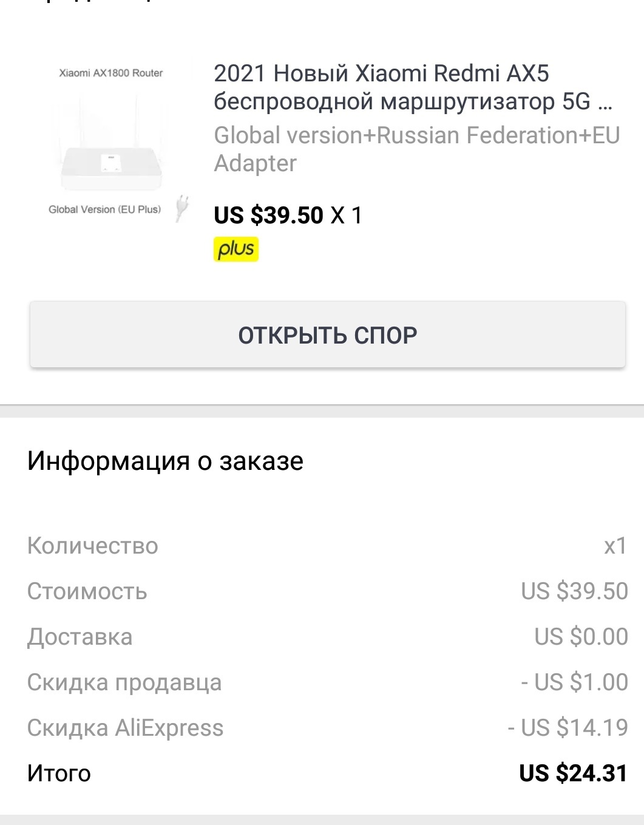Tap the yellow Plus badge

236,250
